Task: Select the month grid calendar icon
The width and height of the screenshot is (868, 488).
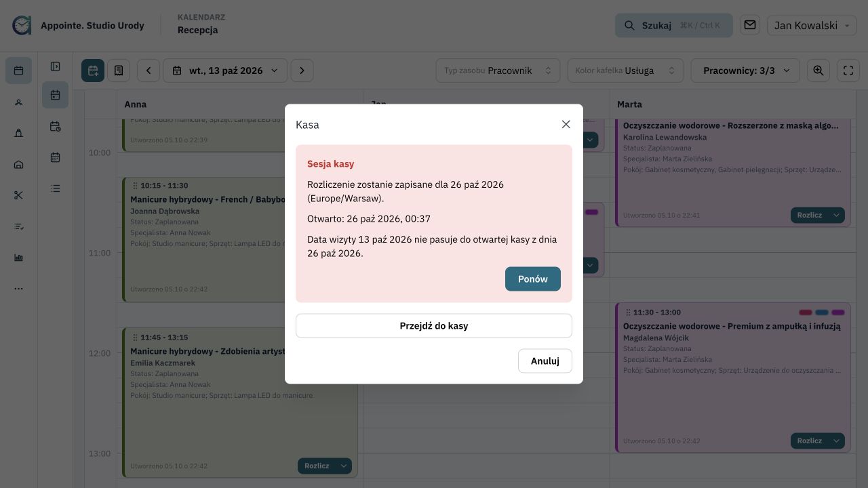Action: 56,157
